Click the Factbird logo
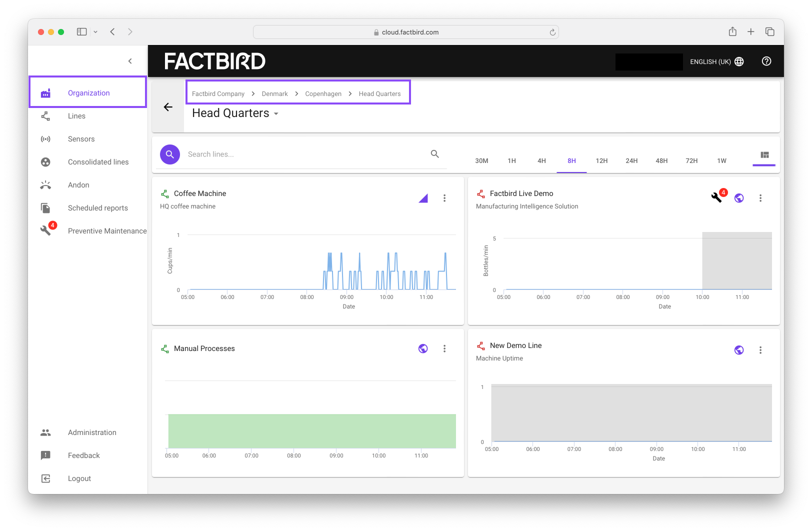812x531 pixels. (x=215, y=61)
